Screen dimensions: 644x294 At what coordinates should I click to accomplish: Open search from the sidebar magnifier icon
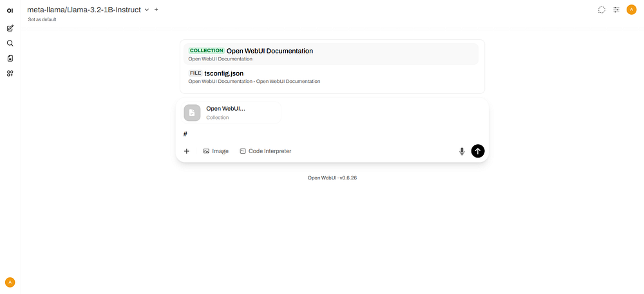(x=10, y=43)
